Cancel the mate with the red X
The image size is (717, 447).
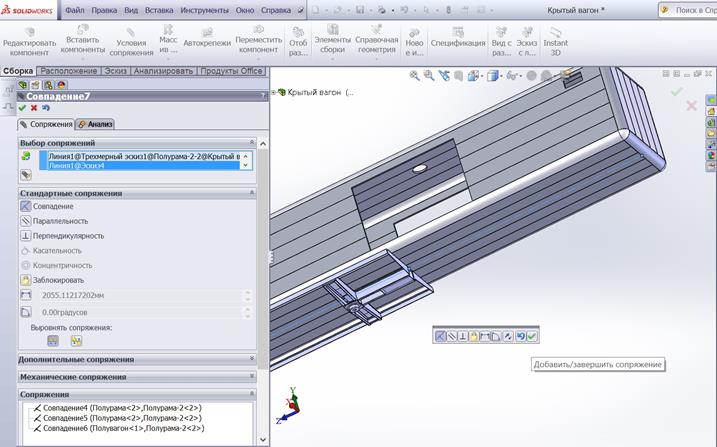pos(34,108)
